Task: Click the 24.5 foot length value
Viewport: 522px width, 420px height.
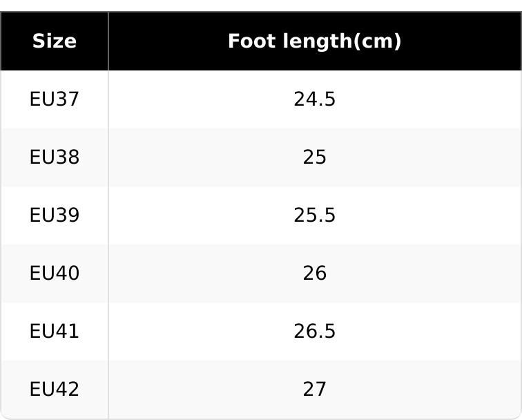Action: coord(314,99)
